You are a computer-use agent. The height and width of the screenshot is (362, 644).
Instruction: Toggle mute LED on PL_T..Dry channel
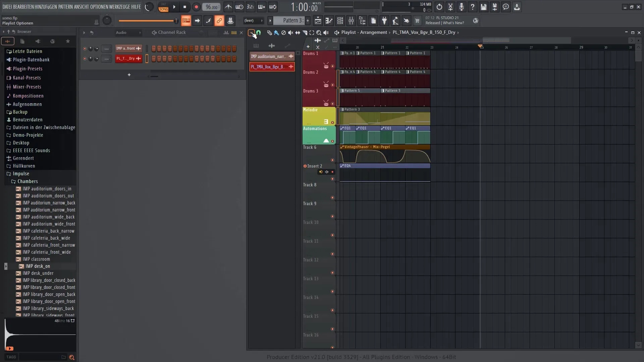(x=85, y=59)
